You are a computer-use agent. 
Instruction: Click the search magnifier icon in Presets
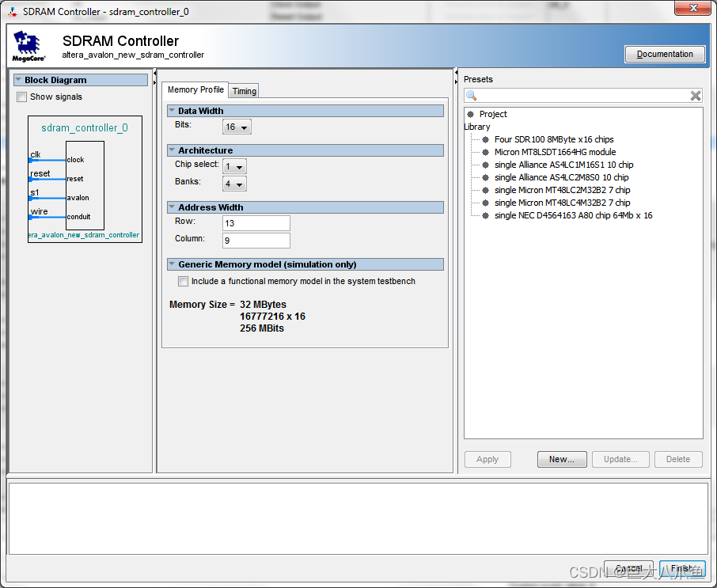click(472, 96)
